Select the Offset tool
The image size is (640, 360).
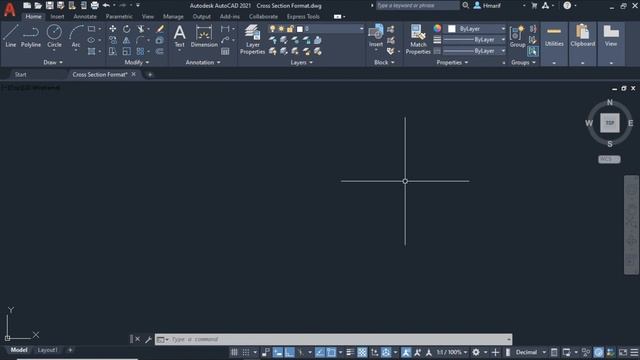click(x=160, y=51)
